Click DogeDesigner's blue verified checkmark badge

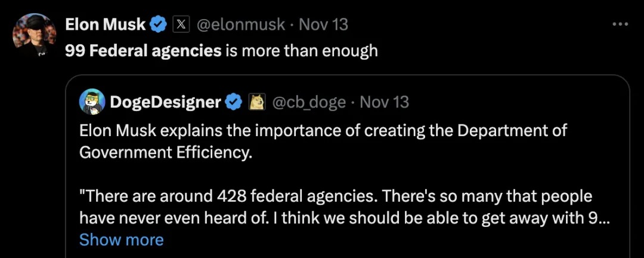pos(233,102)
